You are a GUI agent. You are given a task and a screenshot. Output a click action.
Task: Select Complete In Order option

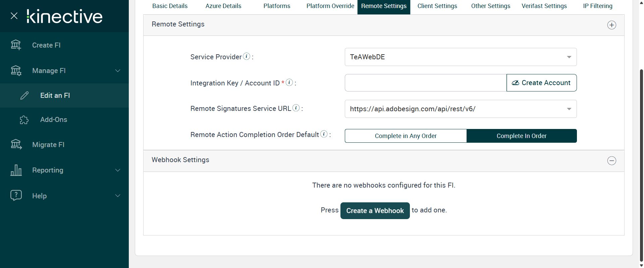(521, 136)
